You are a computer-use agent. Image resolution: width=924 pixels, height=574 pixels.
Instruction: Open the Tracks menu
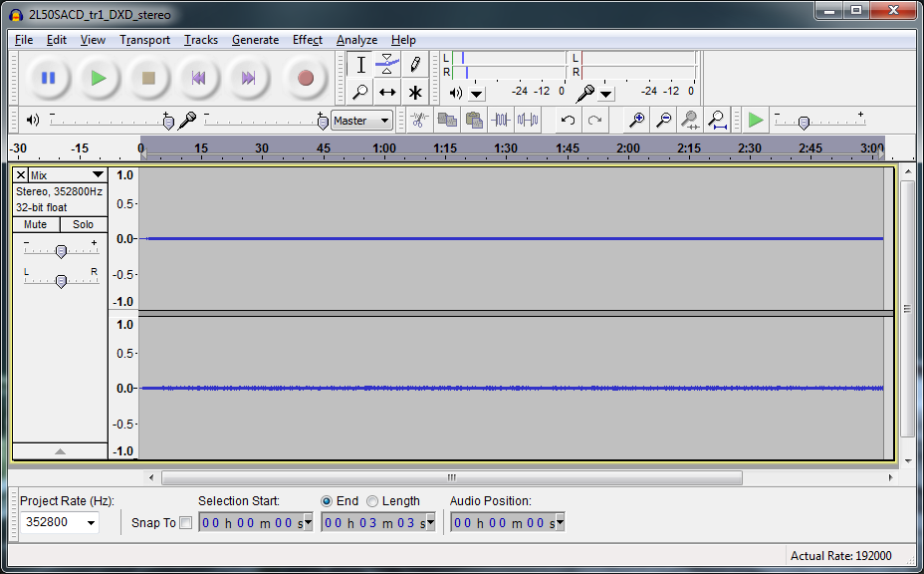click(201, 40)
